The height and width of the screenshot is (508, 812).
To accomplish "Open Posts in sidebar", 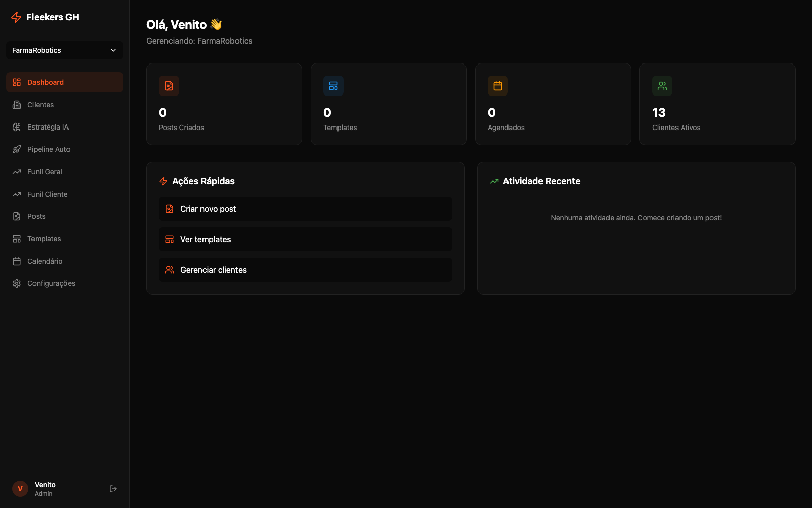I will 64,216.
